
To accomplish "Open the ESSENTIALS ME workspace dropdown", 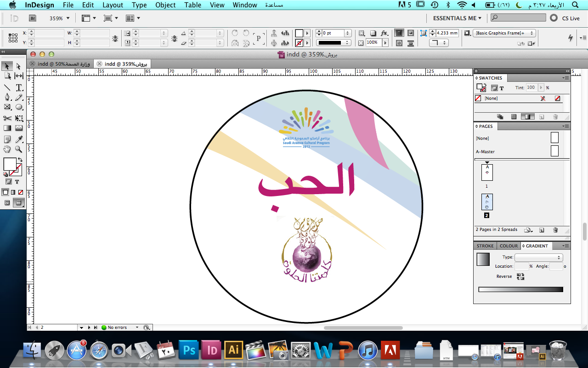I will (x=457, y=18).
